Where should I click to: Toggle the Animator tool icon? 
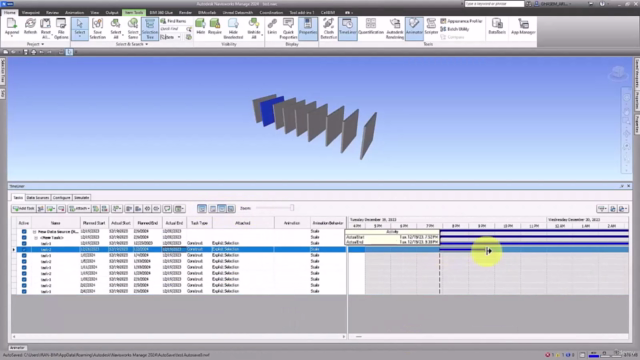pos(414,28)
